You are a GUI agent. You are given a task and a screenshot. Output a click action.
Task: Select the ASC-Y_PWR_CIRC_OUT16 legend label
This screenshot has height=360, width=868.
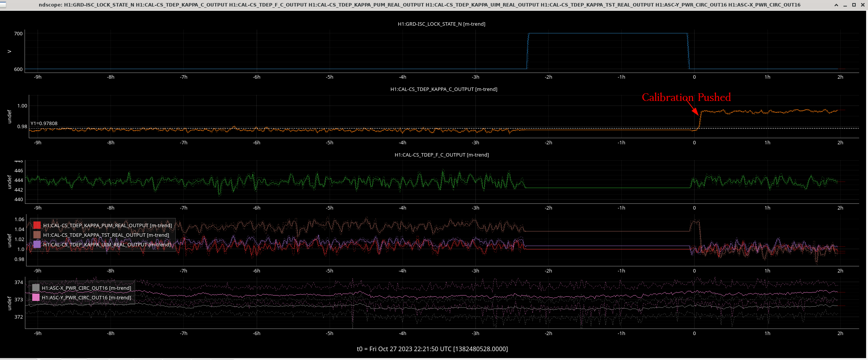coord(86,297)
